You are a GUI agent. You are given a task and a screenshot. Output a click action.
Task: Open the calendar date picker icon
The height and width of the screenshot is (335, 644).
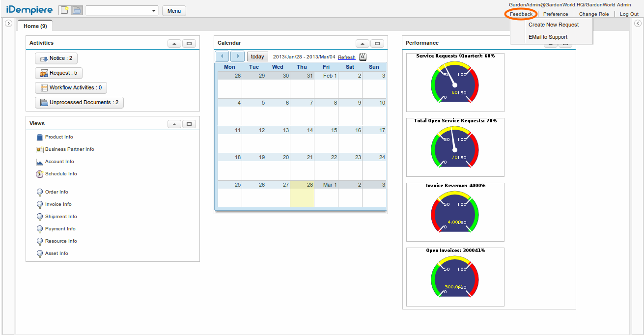(363, 57)
